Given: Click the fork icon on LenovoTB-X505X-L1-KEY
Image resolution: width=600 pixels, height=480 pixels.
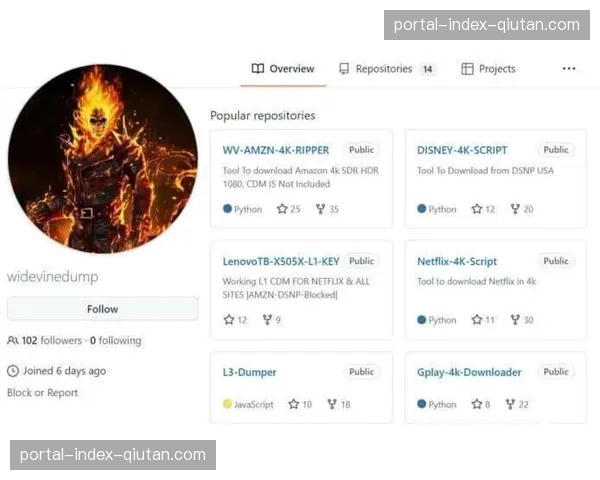Looking at the screenshot, I should (x=267, y=320).
